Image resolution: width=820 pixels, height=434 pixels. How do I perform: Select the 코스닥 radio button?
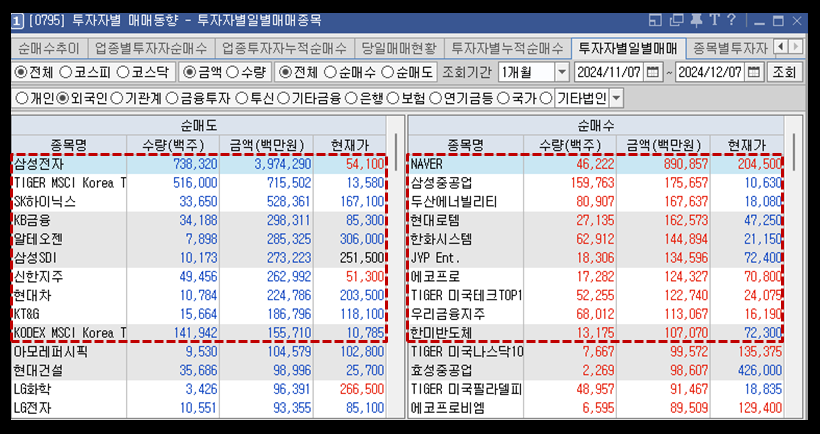[122, 72]
